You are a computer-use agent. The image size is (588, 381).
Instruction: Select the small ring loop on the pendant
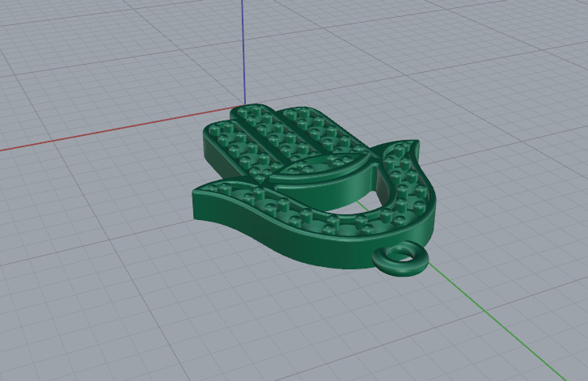coord(400,260)
